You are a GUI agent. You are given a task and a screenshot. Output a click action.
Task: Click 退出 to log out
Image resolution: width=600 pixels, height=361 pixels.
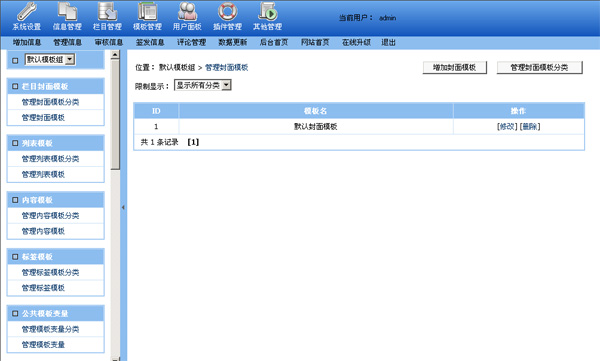click(388, 42)
